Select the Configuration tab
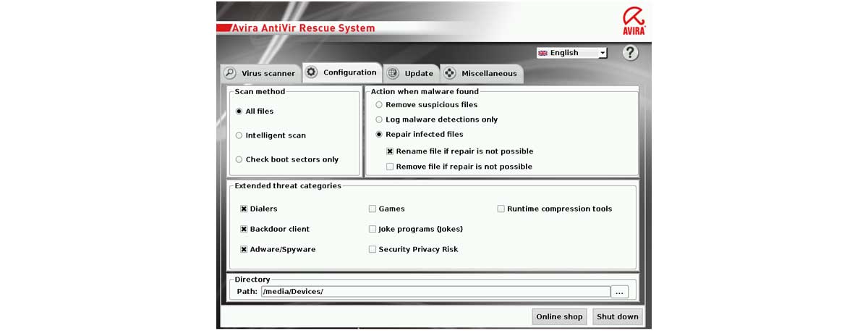Image resolution: width=868 pixels, height=331 pixels. (341, 72)
